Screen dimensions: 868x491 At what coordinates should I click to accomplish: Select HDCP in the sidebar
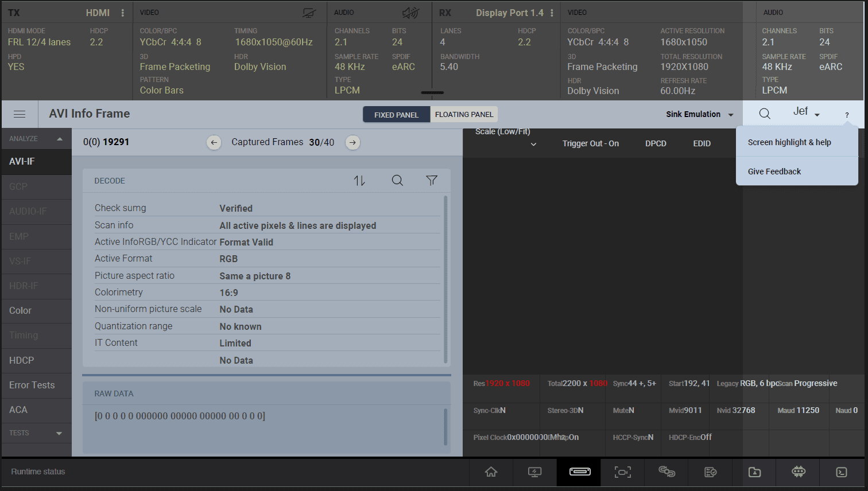click(36, 360)
